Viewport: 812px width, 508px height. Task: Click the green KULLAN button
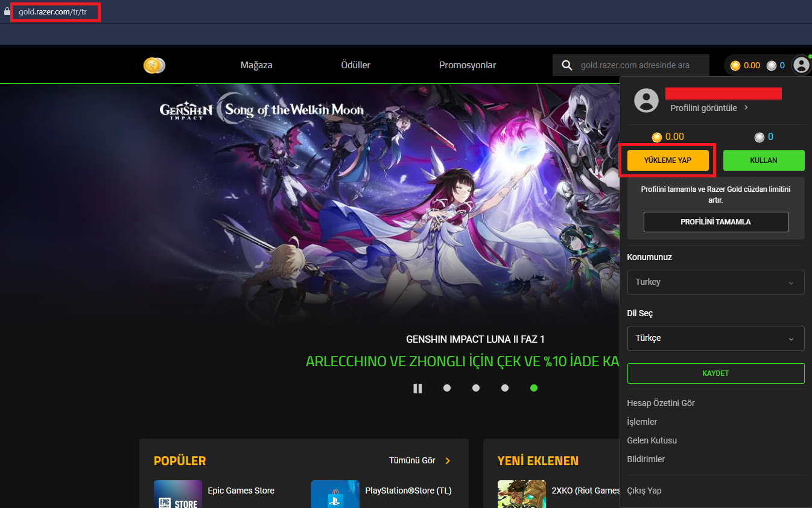(x=764, y=160)
